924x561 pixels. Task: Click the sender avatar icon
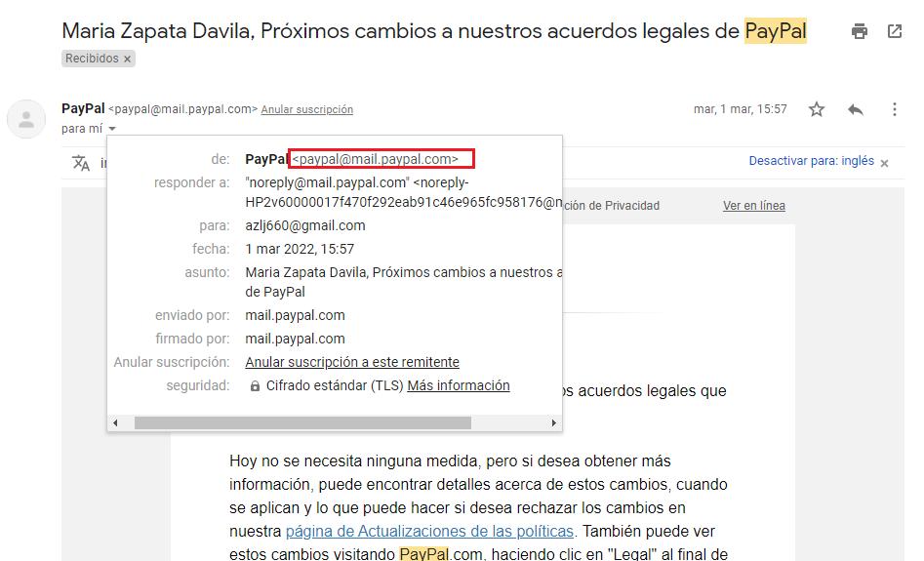point(26,119)
